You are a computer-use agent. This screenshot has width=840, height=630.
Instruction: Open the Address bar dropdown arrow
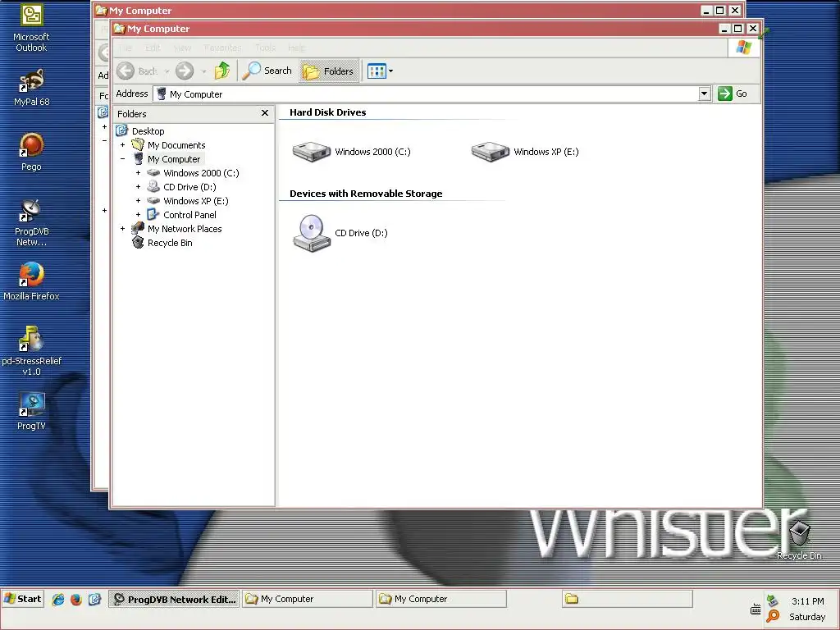click(705, 94)
